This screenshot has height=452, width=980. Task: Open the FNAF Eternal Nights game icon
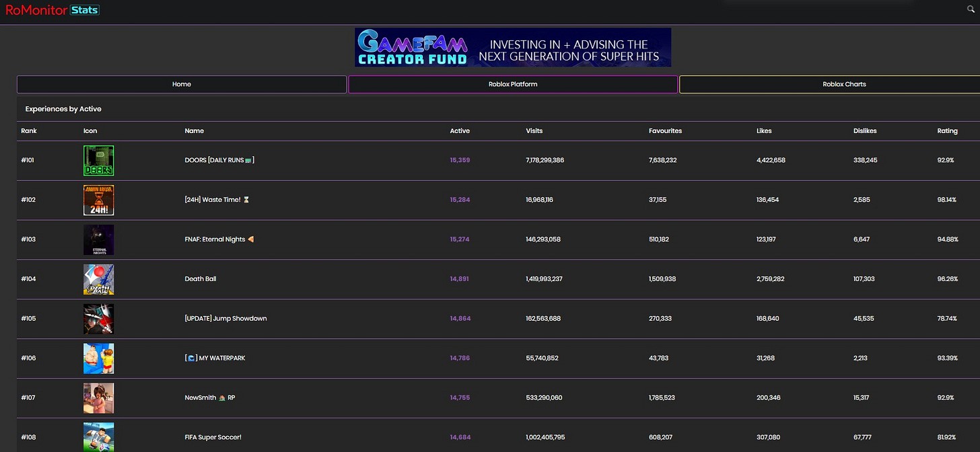tap(98, 239)
